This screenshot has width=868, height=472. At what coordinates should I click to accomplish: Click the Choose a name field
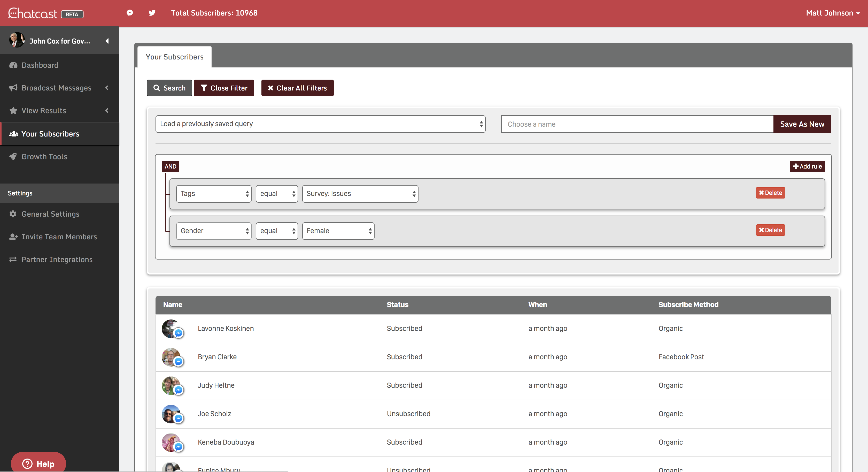point(637,124)
